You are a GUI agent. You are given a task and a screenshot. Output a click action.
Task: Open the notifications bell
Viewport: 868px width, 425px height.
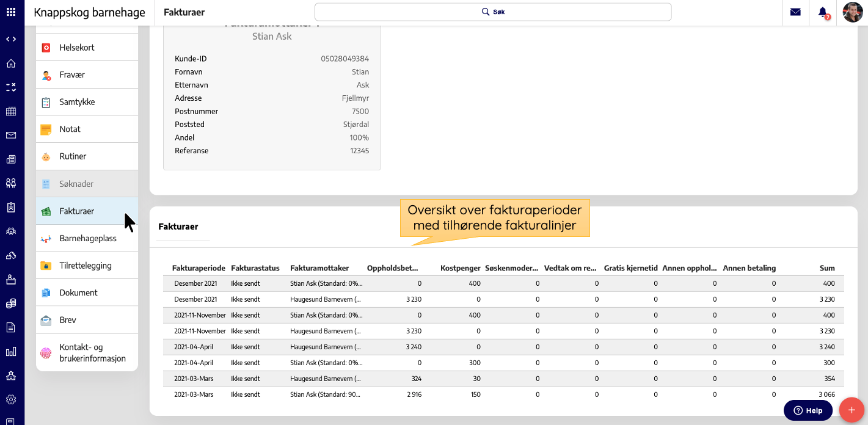click(823, 12)
